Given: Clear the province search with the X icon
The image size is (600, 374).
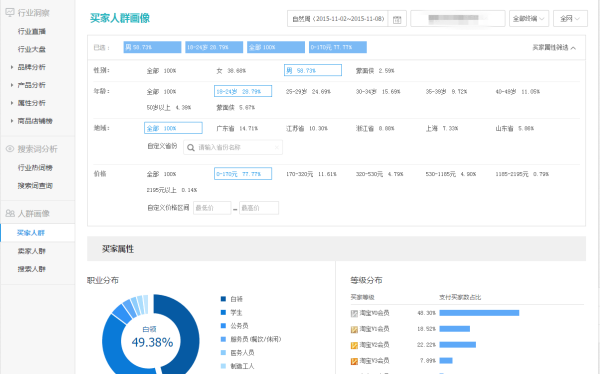Looking at the screenshot, I should click(277, 147).
